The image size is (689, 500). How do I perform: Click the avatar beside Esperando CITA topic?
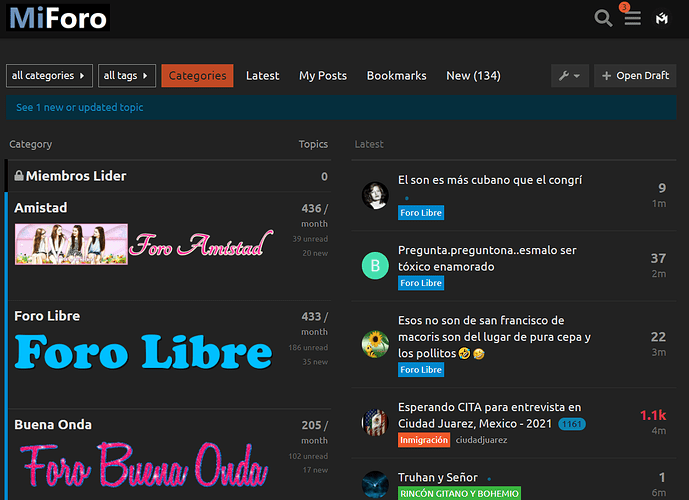[375, 422]
